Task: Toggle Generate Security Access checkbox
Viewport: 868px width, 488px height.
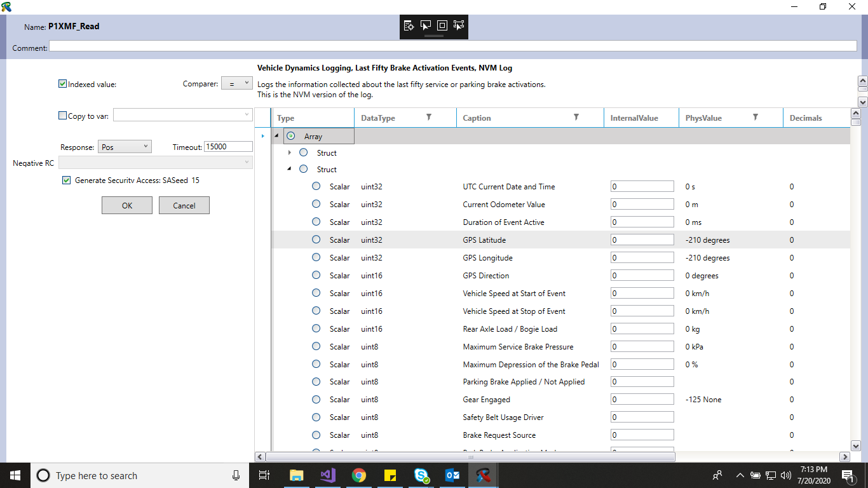Action: (67, 180)
